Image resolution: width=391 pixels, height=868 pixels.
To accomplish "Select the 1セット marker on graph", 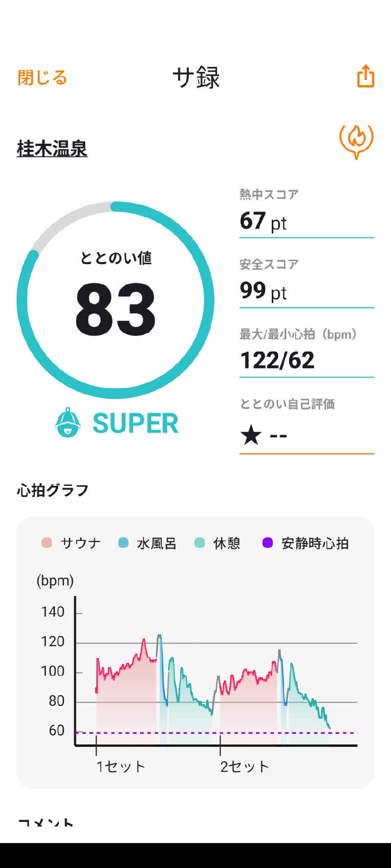I will [x=120, y=766].
